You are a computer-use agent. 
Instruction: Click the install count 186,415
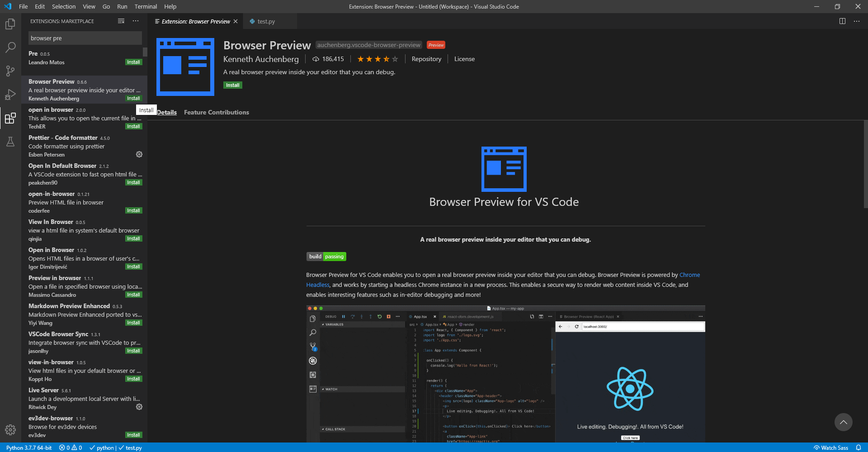tap(328, 59)
